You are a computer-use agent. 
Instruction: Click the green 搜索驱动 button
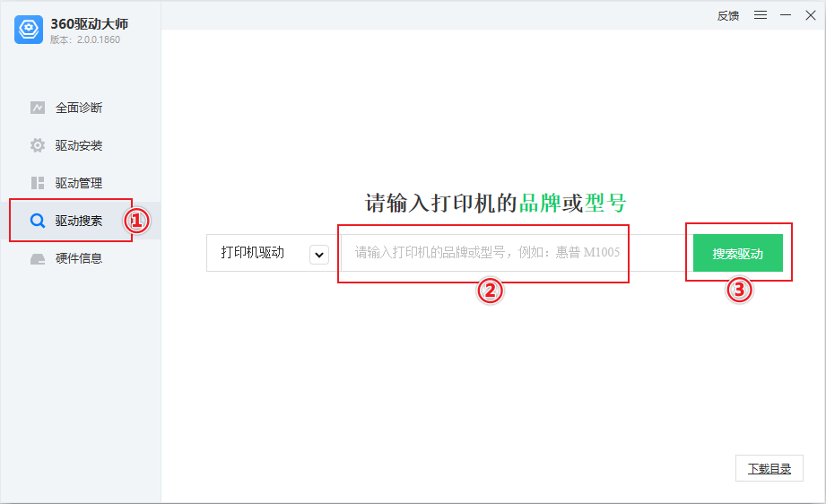tap(737, 253)
